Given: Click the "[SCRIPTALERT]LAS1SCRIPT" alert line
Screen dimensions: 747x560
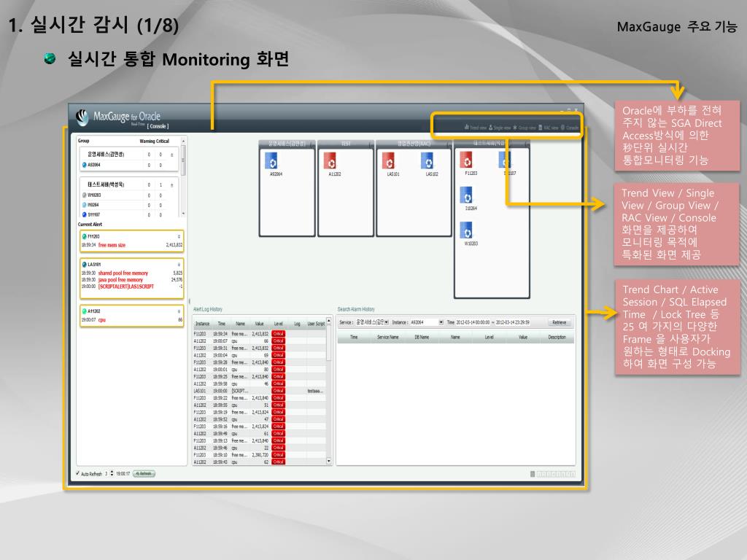Looking at the screenshot, I should point(125,287).
